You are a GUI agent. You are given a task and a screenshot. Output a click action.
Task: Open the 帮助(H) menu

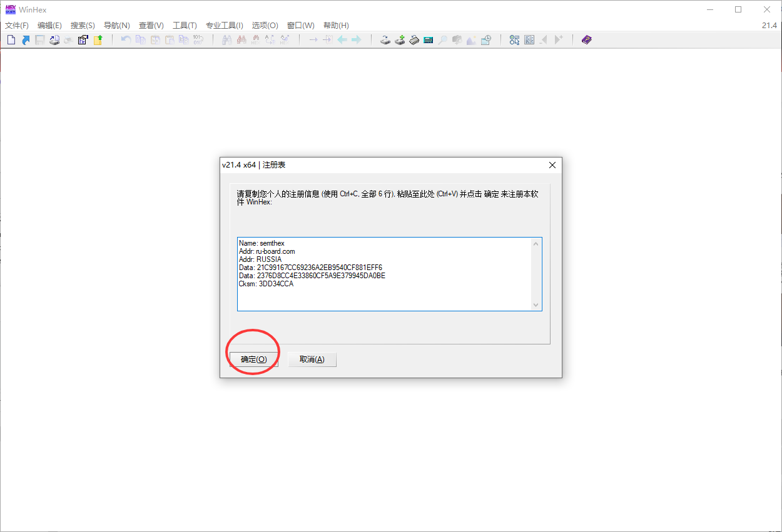click(x=336, y=26)
